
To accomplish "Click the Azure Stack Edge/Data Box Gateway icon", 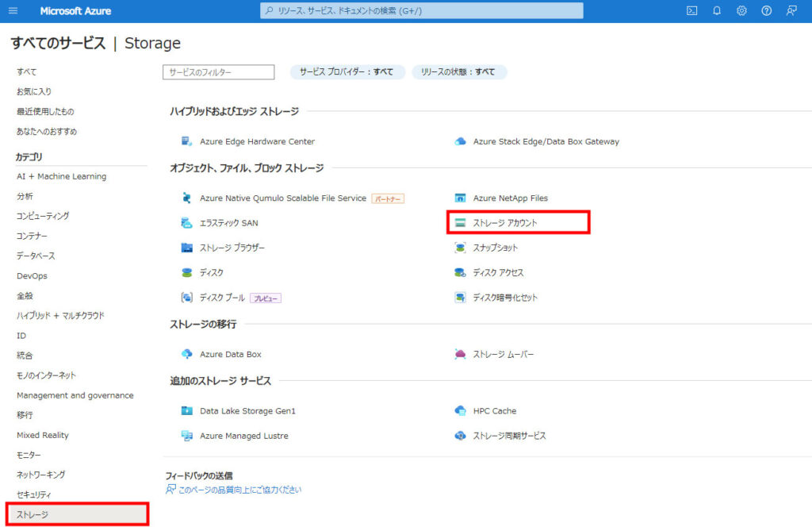I will coord(460,141).
